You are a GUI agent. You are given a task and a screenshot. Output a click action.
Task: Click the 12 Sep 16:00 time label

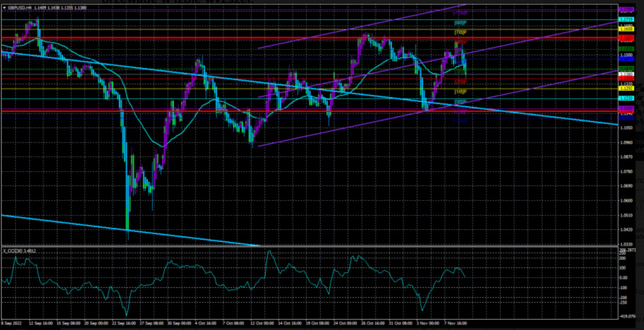41,323
